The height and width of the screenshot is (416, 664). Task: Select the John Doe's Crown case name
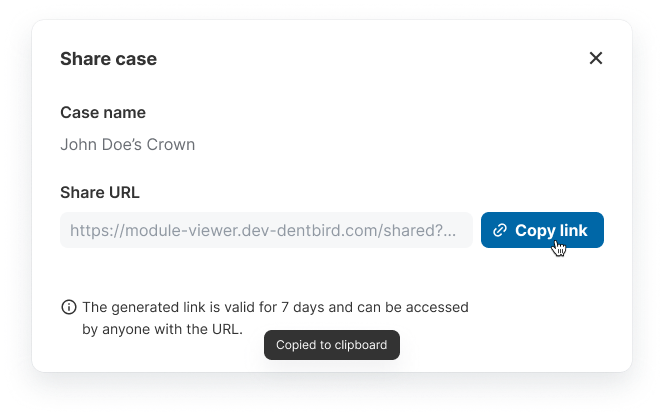coord(127,144)
